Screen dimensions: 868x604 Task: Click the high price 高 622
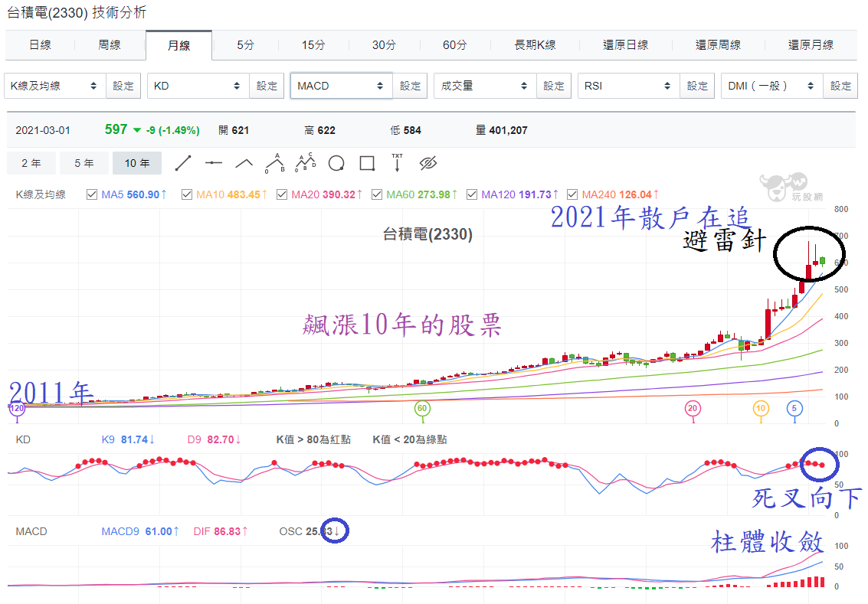[x=320, y=131]
